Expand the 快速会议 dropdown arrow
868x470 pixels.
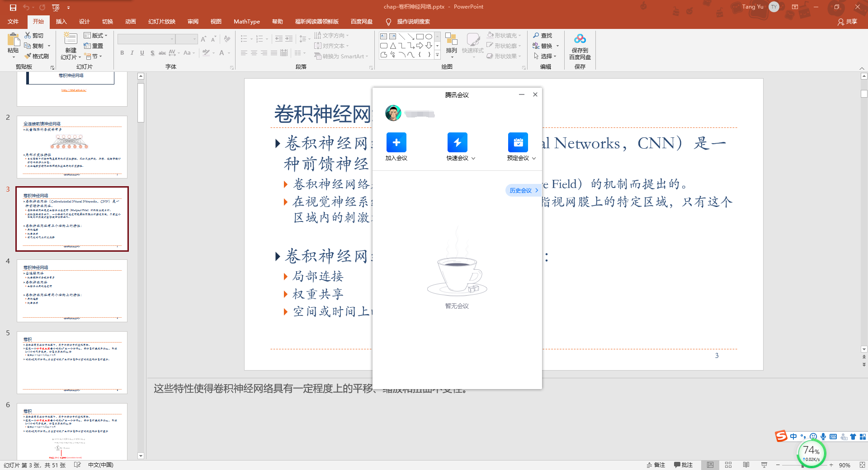473,158
